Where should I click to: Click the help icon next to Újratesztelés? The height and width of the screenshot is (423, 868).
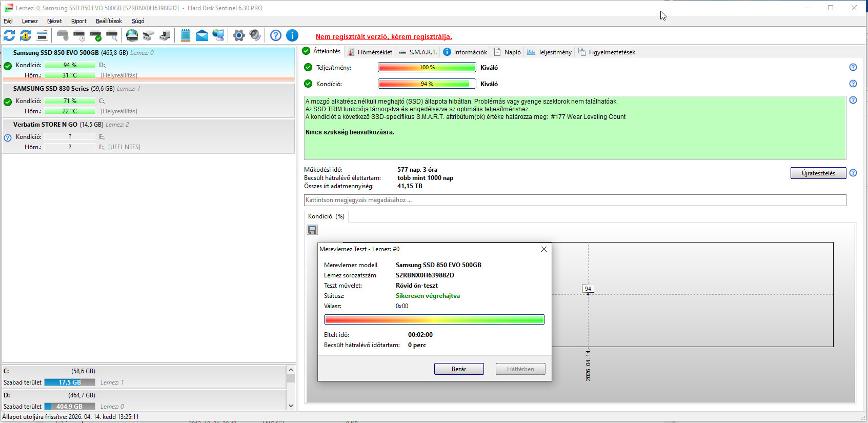853,173
